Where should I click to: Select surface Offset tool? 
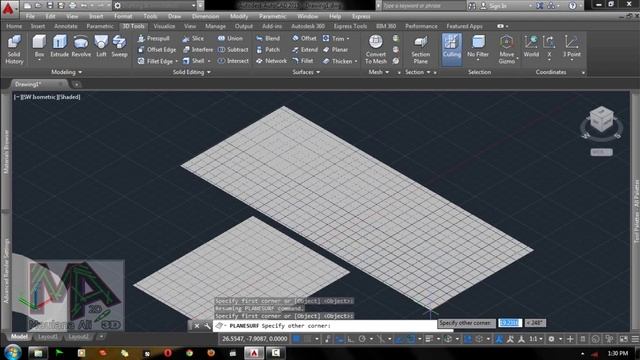point(304,38)
